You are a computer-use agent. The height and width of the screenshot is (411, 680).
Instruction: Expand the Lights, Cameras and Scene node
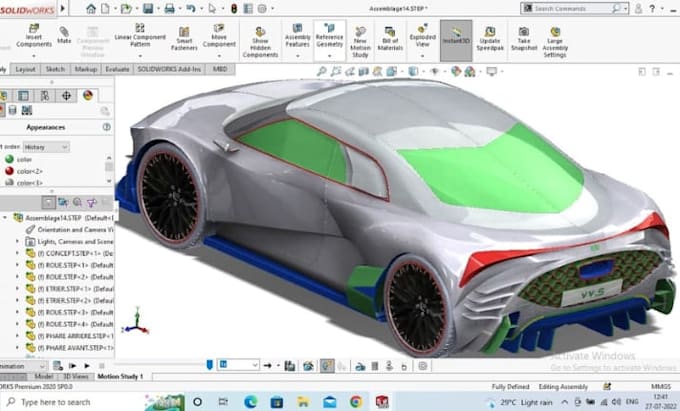click(x=17, y=241)
